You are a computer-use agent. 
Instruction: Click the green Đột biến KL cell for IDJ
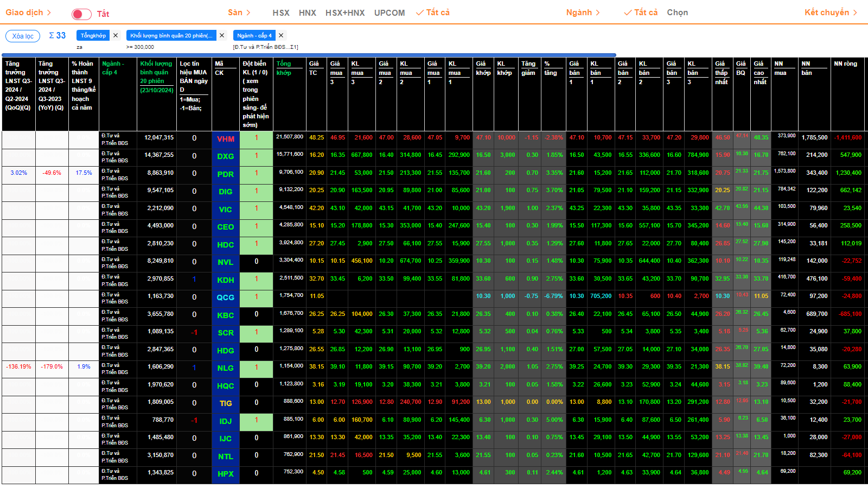257,421
